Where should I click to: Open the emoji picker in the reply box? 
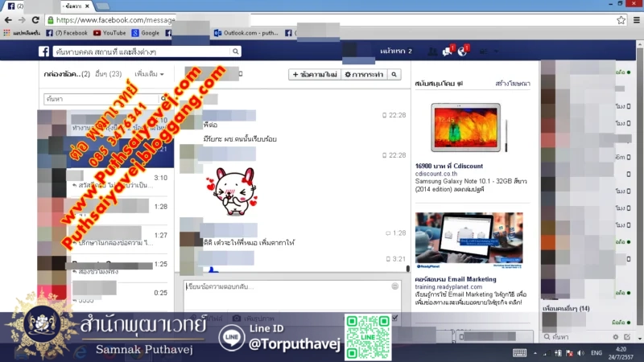pyautogui.click(x=394, y=286)
